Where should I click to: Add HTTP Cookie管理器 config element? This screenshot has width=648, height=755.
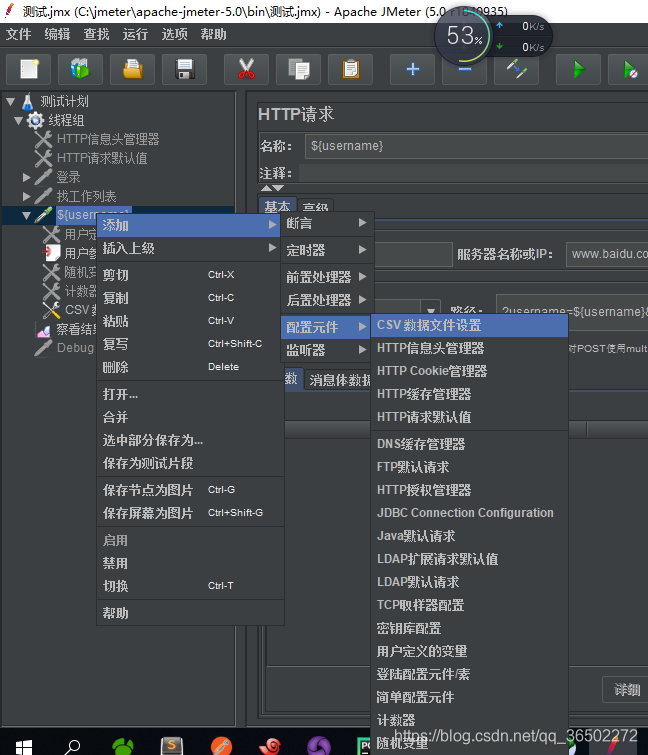[x=470, y=371]
